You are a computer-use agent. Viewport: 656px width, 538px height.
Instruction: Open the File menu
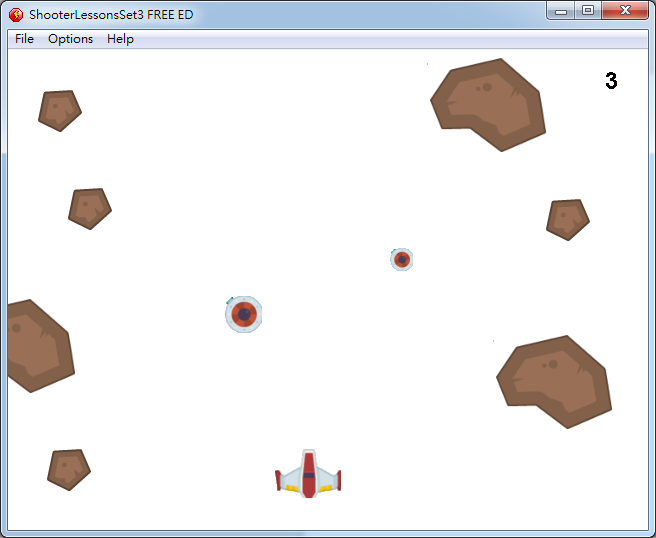[x=24, y=39]
